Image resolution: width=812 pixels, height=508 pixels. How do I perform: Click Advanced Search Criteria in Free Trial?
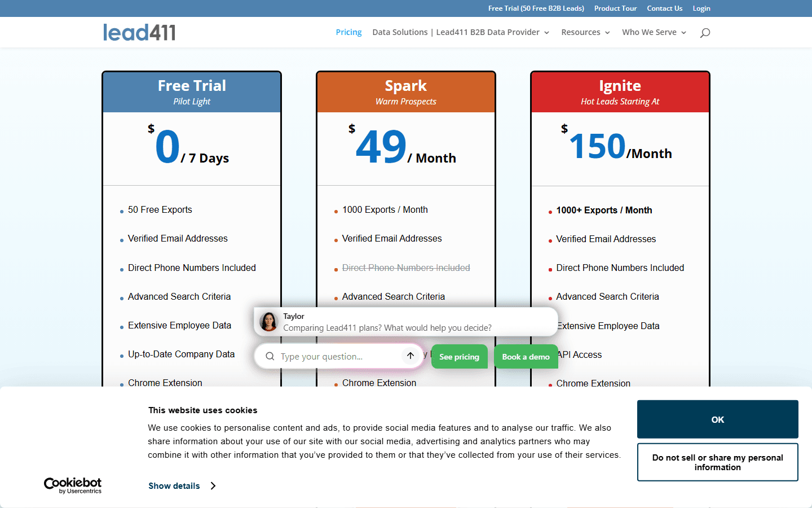coord(179,297)
